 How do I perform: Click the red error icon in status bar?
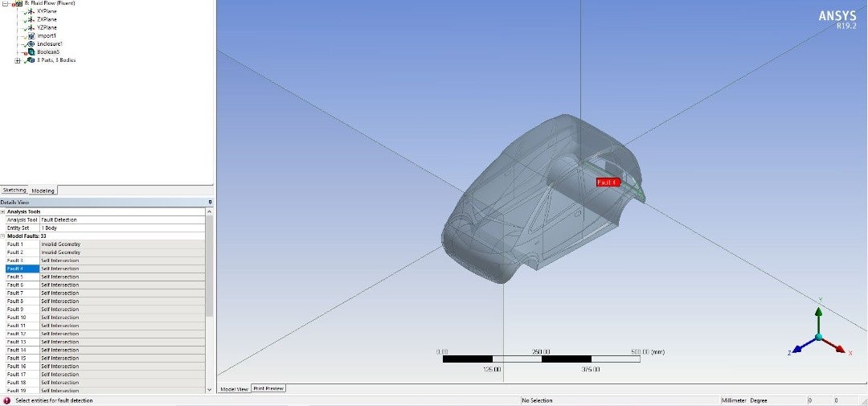tap(6, 400)
